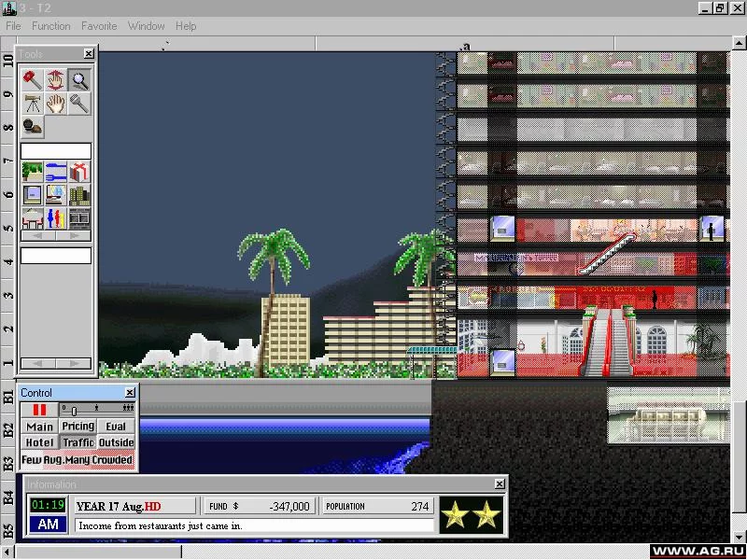This screenshot has height=560, width=747.
Task: Select the pointing hand with arrows tool
Action: [56, 80]
